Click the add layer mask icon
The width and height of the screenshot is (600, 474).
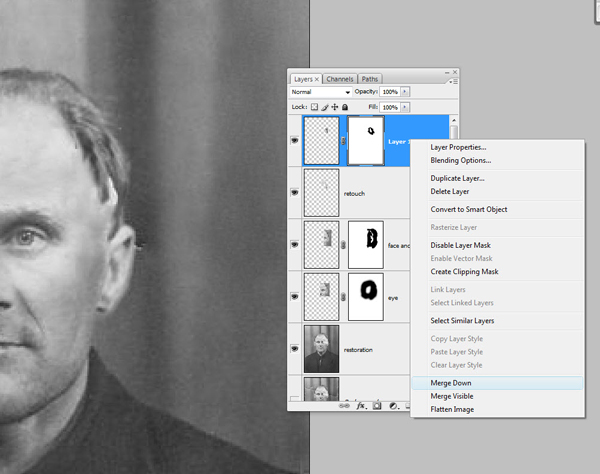point(377,406)
